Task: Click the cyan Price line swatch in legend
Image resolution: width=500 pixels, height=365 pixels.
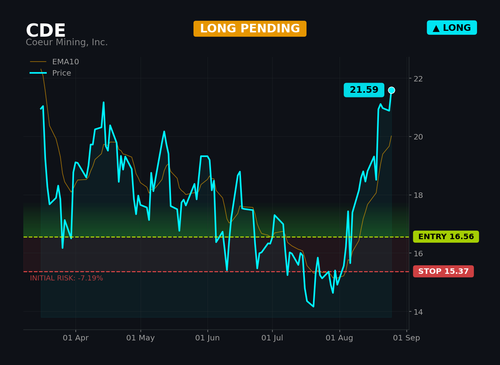Action: 38,73
